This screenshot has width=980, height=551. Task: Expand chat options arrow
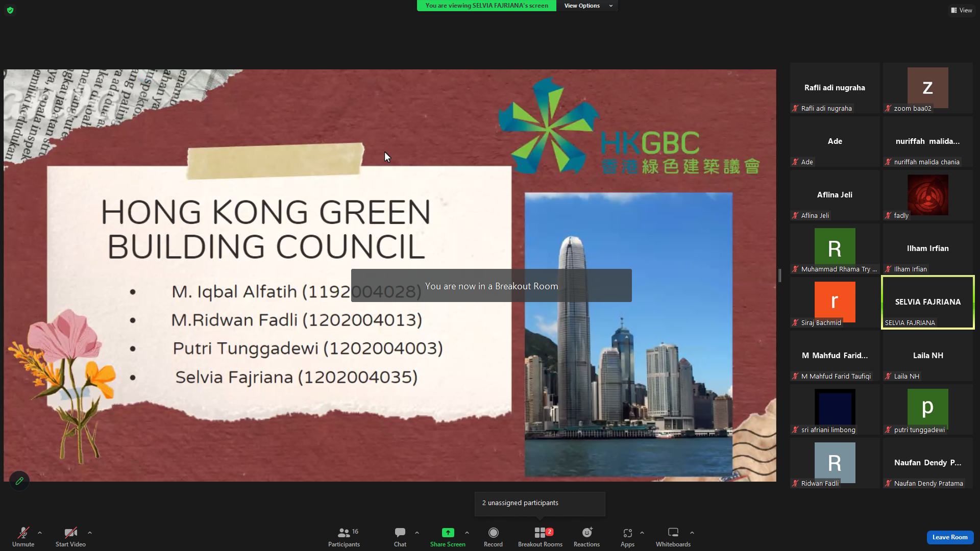pos(417,533)
